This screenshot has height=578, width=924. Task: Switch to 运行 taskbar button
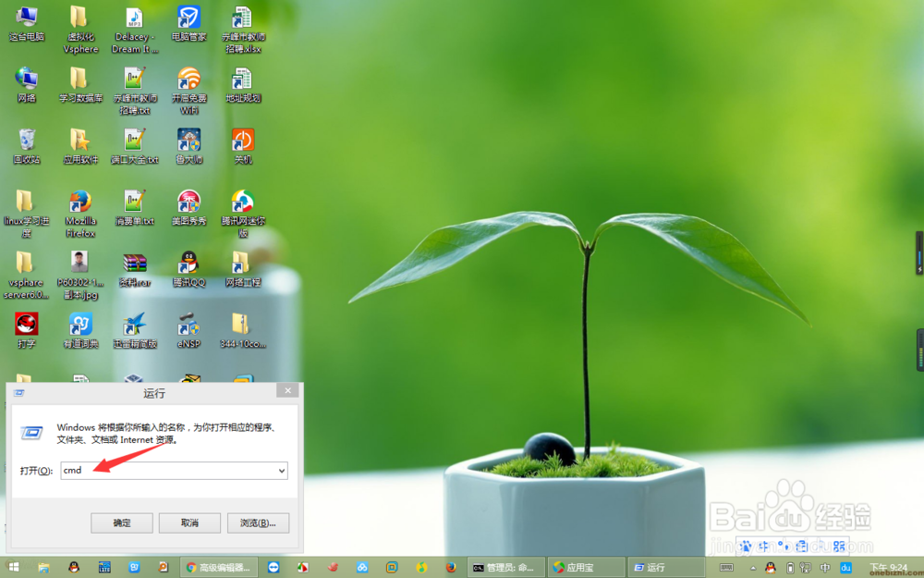(x=666, y=568)
